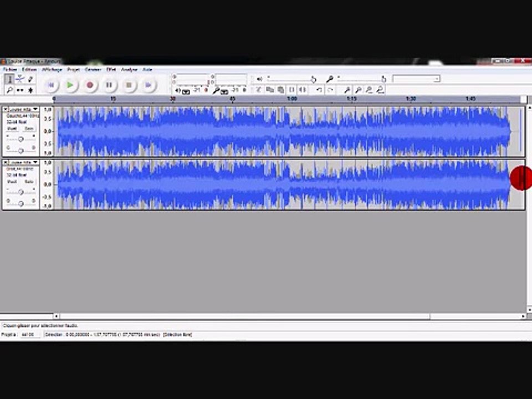Click the Stop button
Viewport: 532px width, 399px height.
click(x=129, y=85)
